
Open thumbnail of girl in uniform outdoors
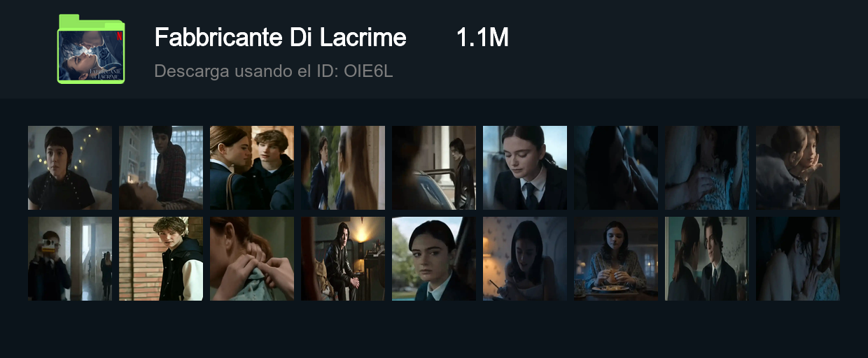[434, 259]
